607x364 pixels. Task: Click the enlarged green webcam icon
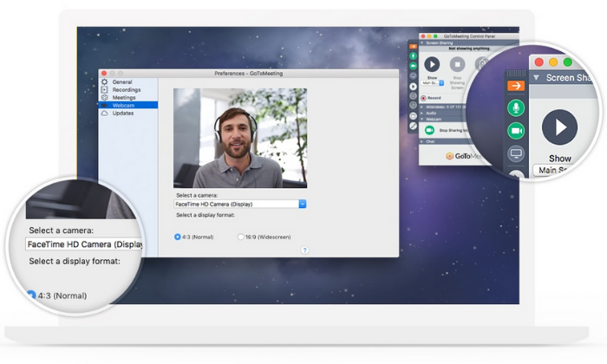point(516,131)
